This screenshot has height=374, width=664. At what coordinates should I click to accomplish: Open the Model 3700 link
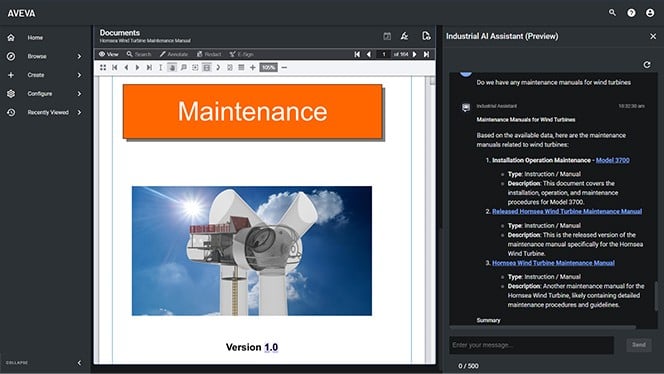pos(612,160)
